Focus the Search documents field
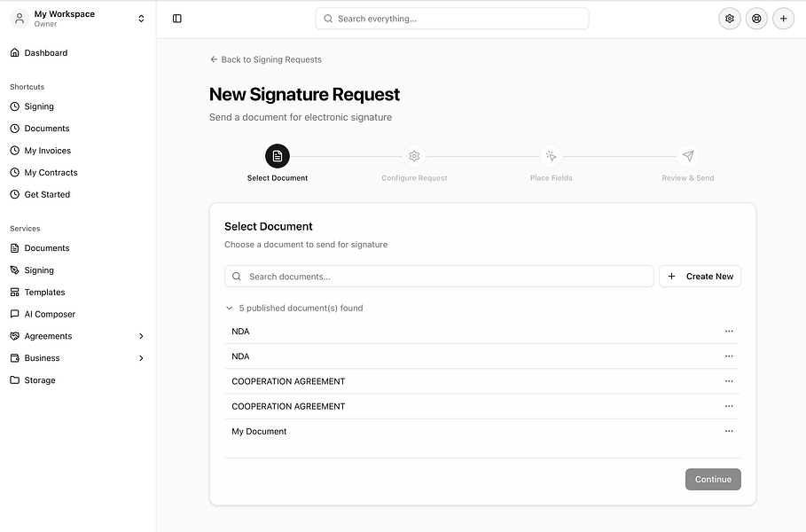The height and width of the screenshot is (532, 806). pos(439,277)
